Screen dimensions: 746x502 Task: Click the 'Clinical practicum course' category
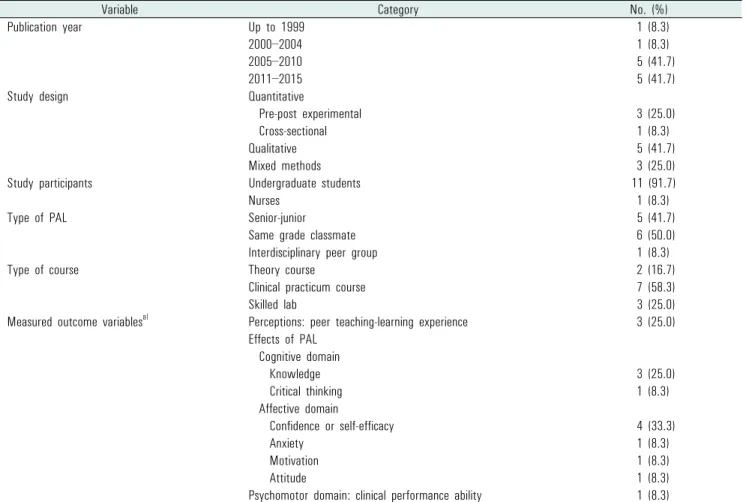307,287
